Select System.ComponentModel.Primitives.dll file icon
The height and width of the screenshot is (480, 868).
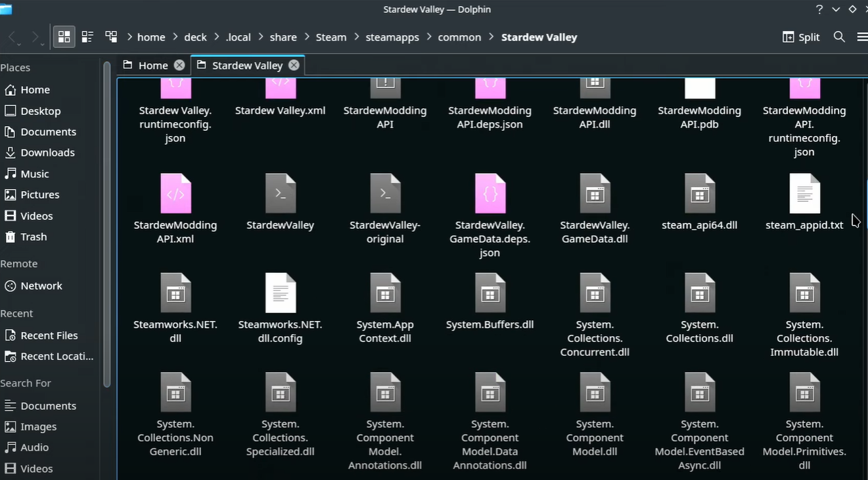coord(805,393)
